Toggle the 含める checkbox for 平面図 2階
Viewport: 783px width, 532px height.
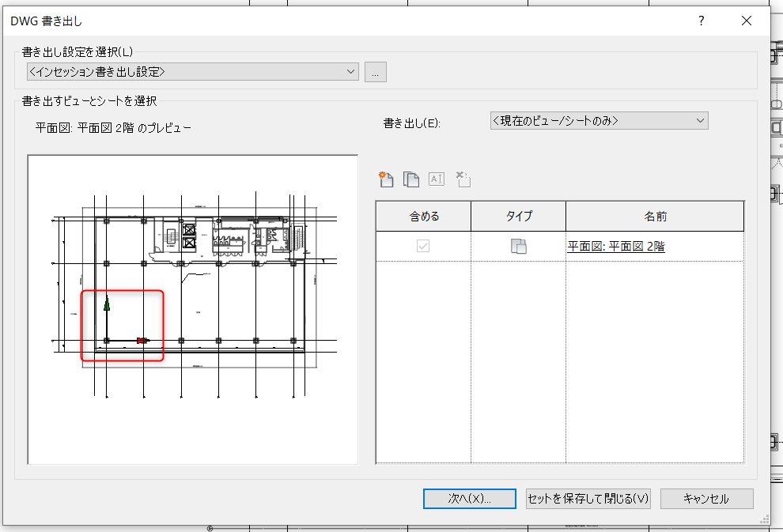tap(423, 247)
